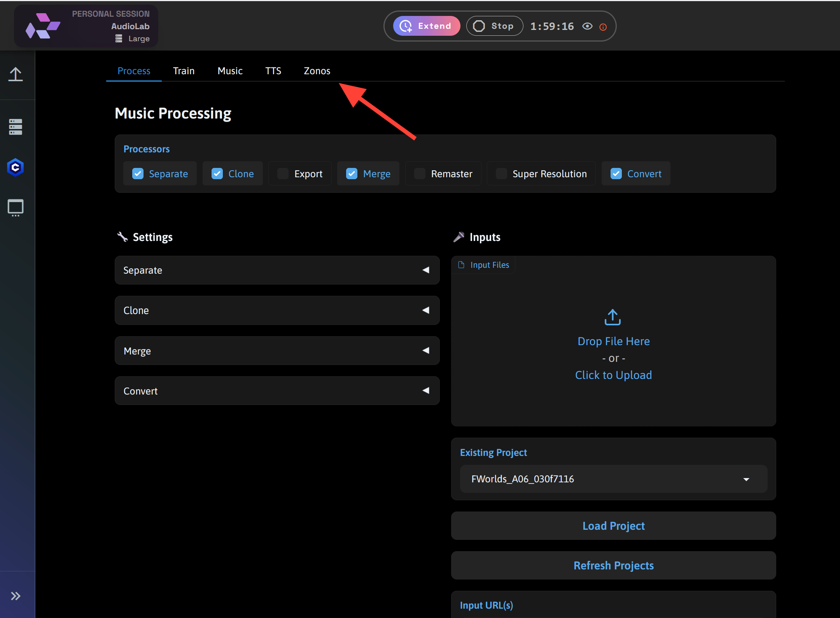The height and width of the screenshot is (618, 840).
Task: Open the upload icon in sidebar
Action: [16, 74]
